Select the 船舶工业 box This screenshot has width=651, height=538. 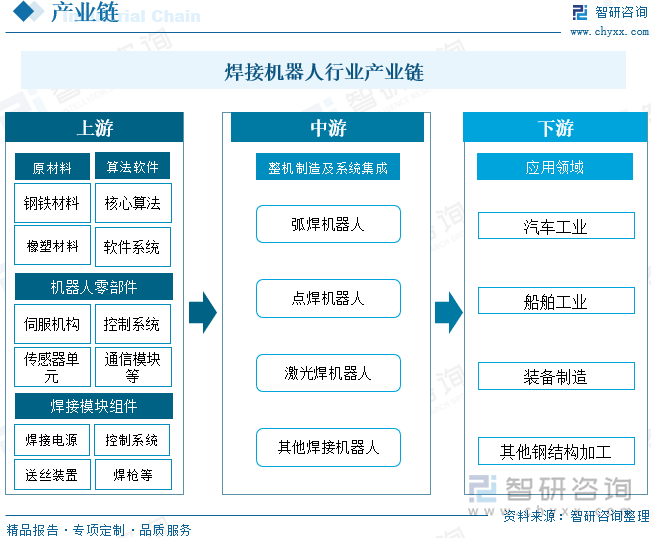[556, 301]
